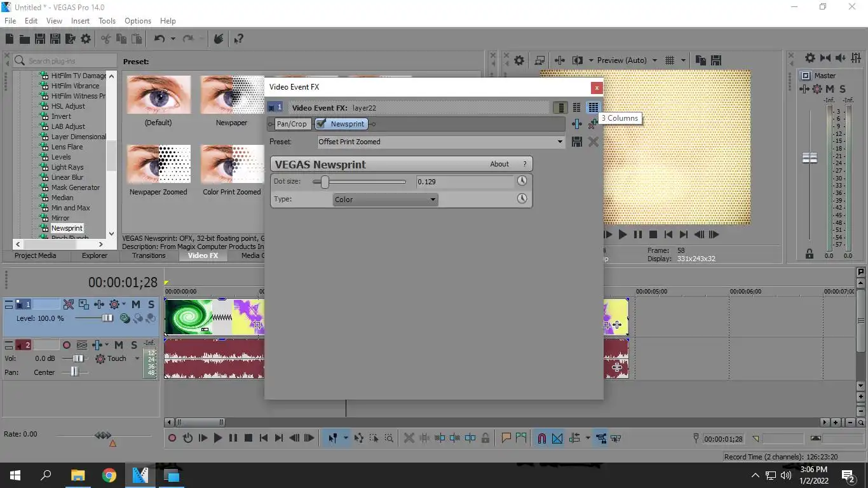
Task: Animate Type parameter with its clock icon
Action: tap(522, 199)
